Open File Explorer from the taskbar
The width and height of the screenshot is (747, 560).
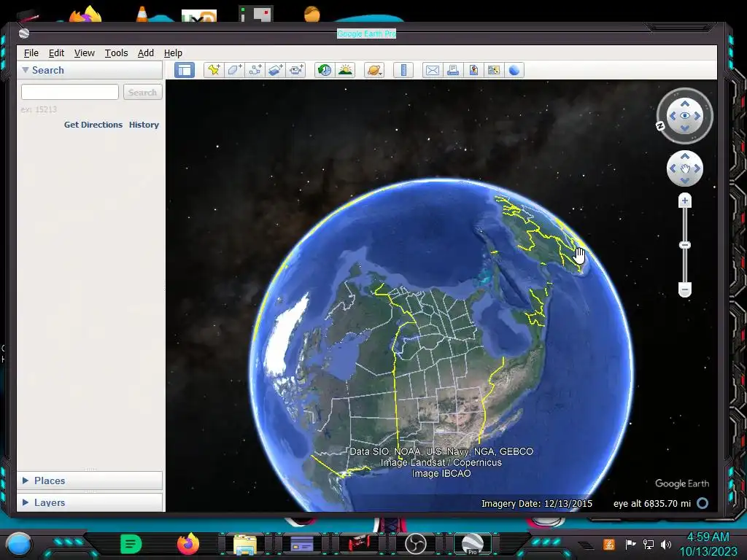(245, 544)
